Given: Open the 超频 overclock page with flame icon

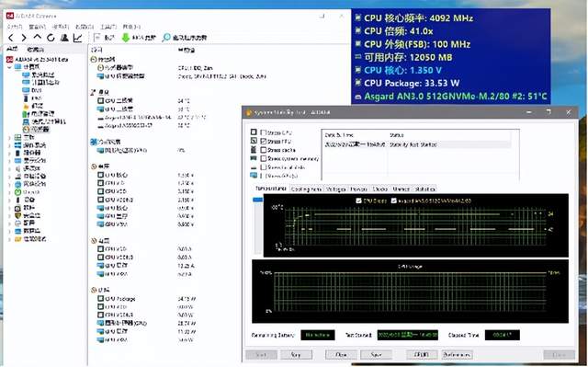Looking at the screenshot, I should [33, 106].
